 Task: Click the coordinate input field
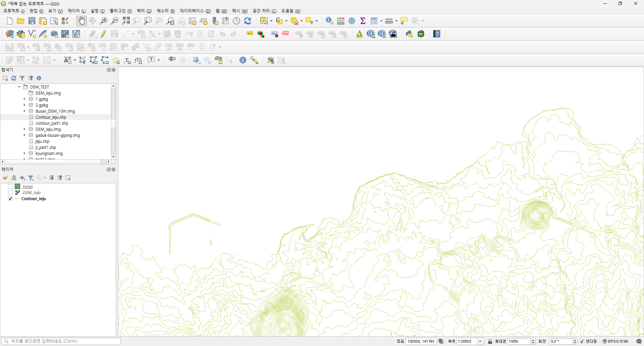coord(421,341)
